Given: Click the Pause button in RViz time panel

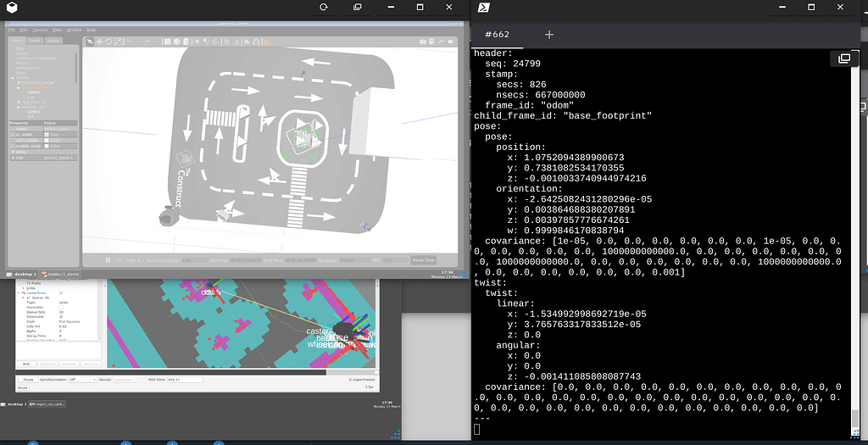Looking at the screenshot, I should pos(28,380).
